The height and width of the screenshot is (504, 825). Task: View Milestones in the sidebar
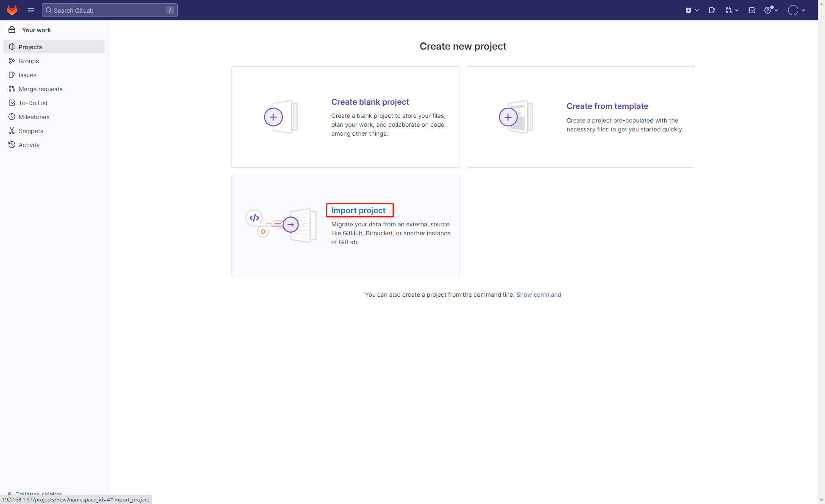(54, 117)
